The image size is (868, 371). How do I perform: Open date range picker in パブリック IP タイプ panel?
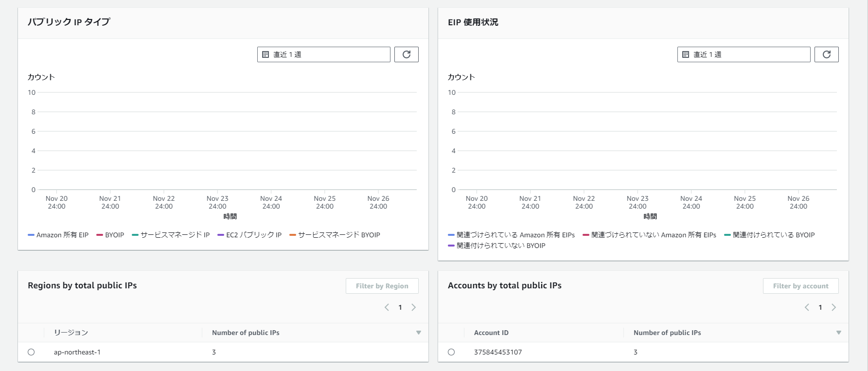pos(324,54)
